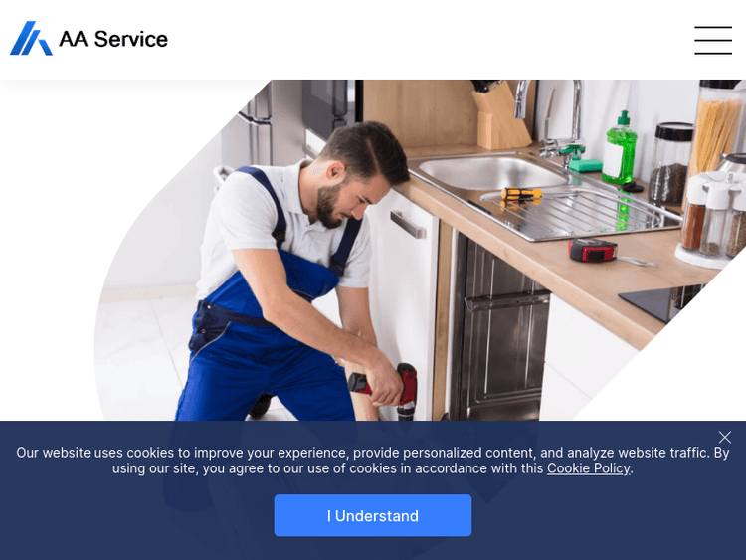The image size is (746, 560).
Task: Click the spice shaker rack
Action: (x=712, y=219)
